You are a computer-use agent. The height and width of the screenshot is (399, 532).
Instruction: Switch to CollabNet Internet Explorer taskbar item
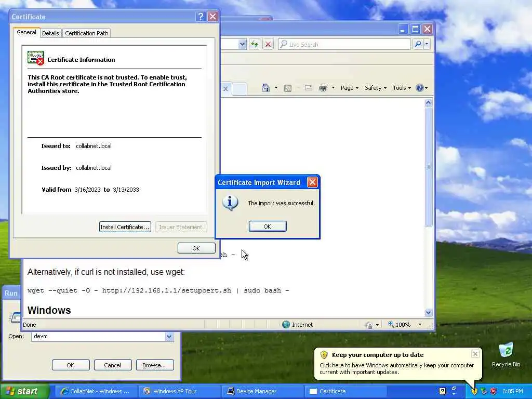(x=96, y=391)
